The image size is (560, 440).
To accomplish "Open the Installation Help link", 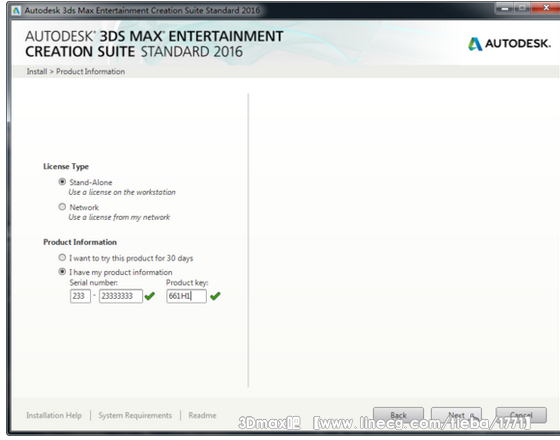I will (54, 415).
